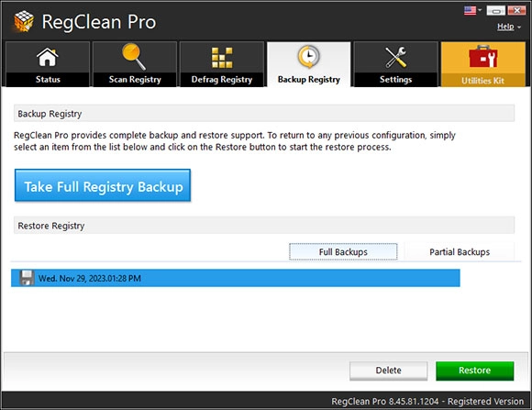Image resolution: width=532 pixels, height=410 pixels.
Task: Click the Backup Registry section header
Action: click(264, 114)
